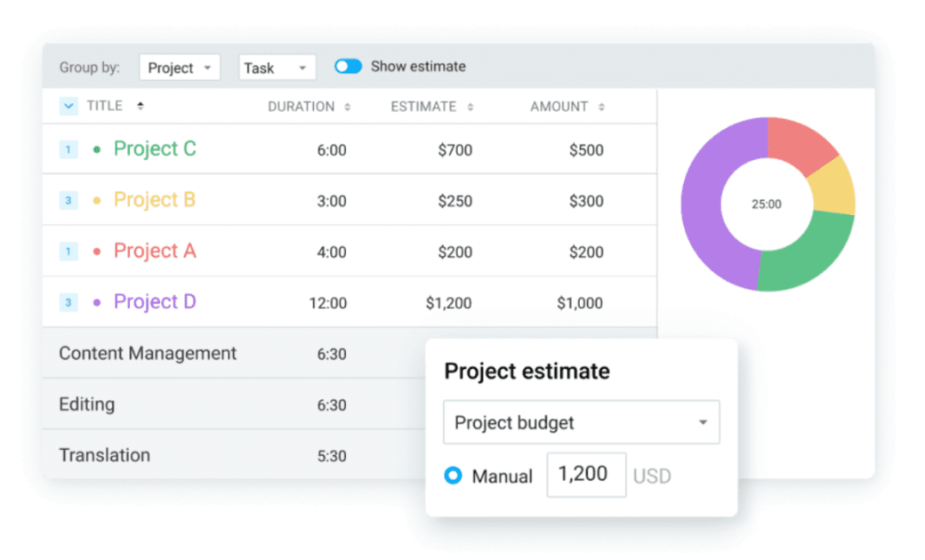
Task: Expand Project A count badge
Action: pos(68,252)
